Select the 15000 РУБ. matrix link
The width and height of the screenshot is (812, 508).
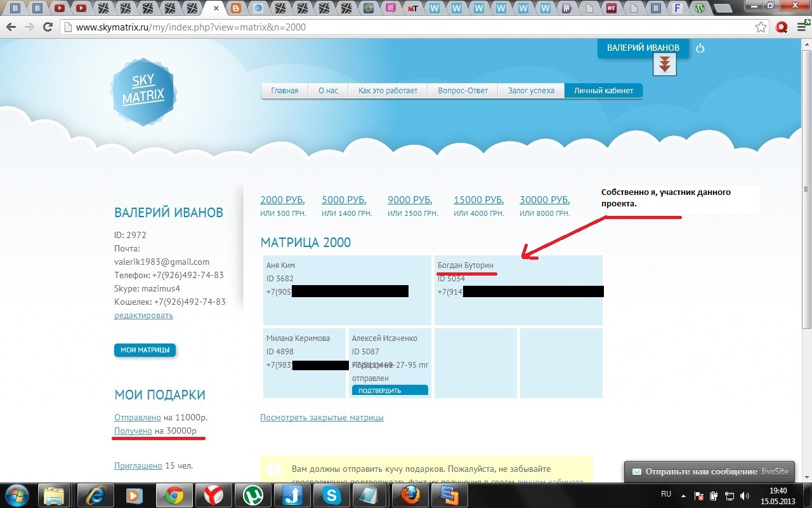(x=479, y=200)
